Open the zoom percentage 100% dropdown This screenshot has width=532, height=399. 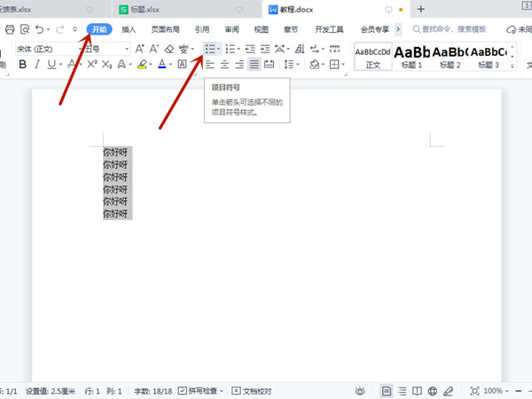click(497, 390)
